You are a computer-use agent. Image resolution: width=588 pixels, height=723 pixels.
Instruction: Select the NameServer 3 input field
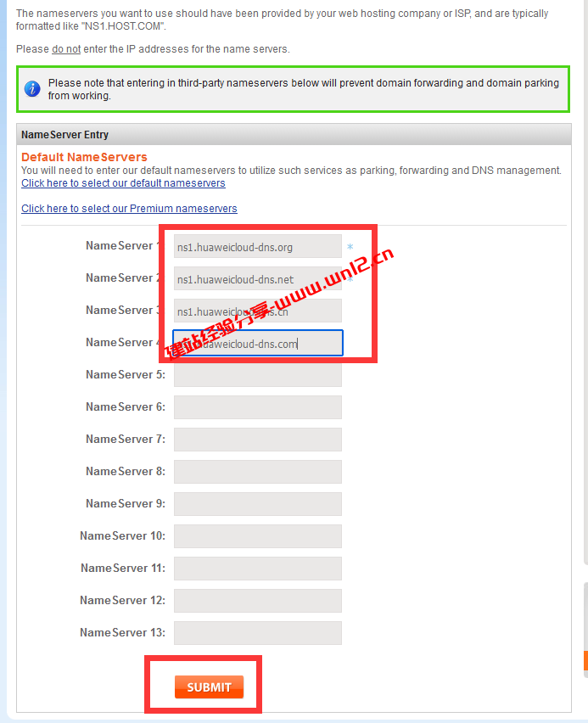[x=257, y=311]
